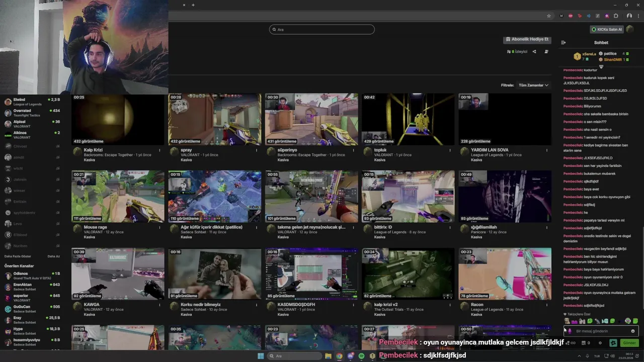
Task: Expand the leaderboard arrow under SinanDMR
Action: click(x=601, y=66)
